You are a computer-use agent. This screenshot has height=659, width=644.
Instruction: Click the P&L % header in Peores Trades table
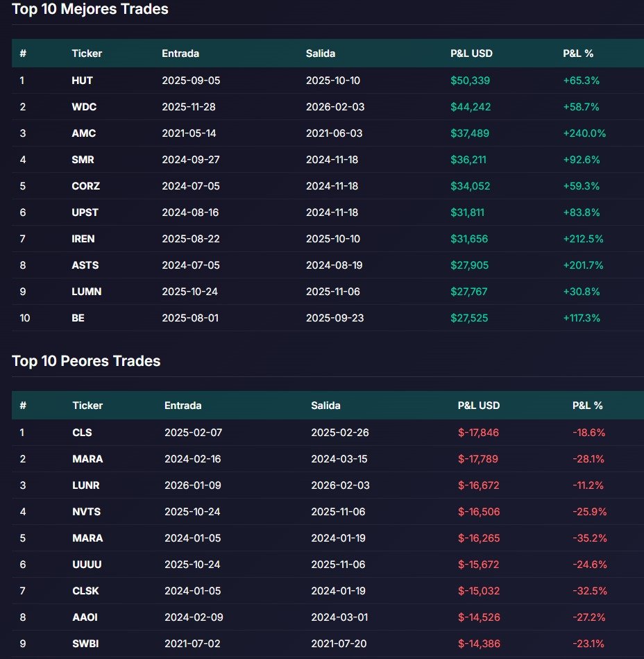(x=587, y=406)
